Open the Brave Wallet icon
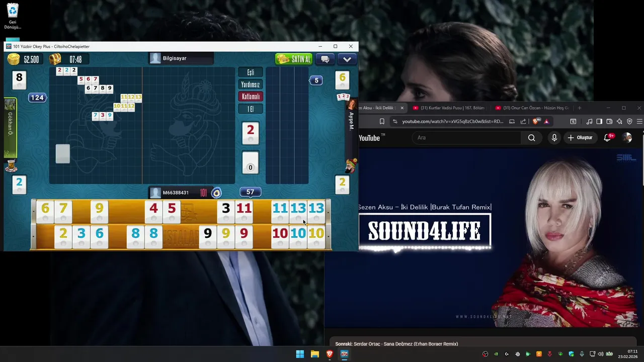 609,121
